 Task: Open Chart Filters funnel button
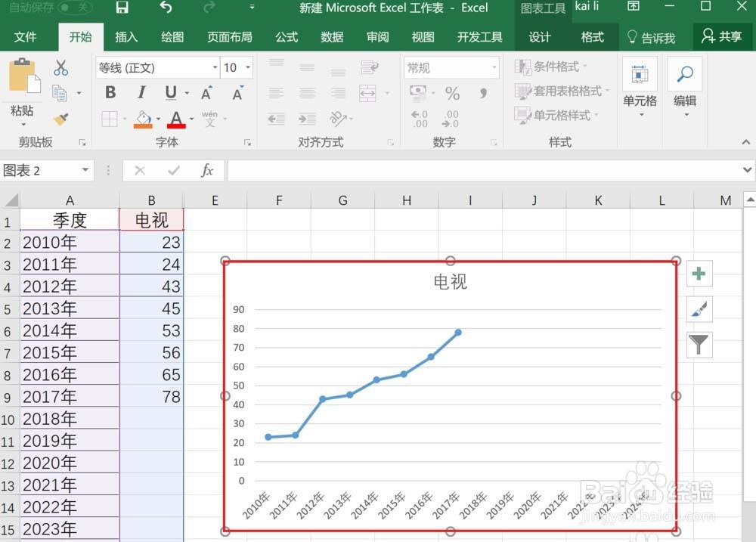pyautogui.click(x=699, y=344)
